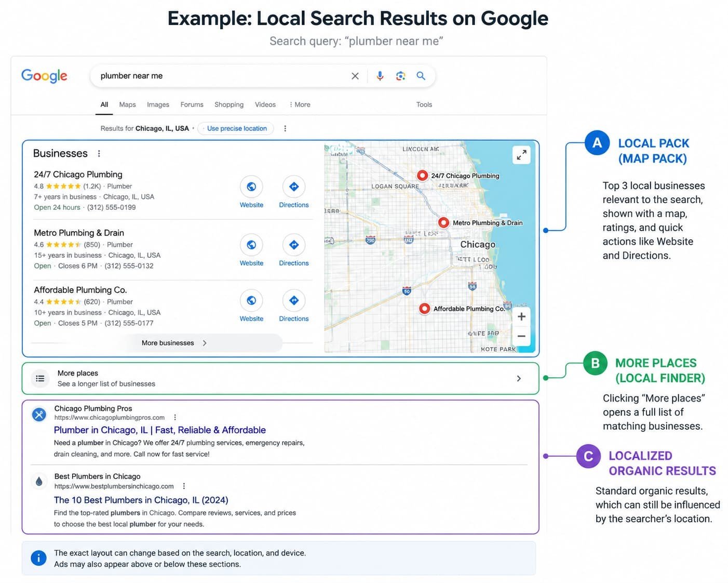728x583 pixels.
Task: Get Directions icon for Metro Plumbing & Drain
Action: [x=294, y=245]
